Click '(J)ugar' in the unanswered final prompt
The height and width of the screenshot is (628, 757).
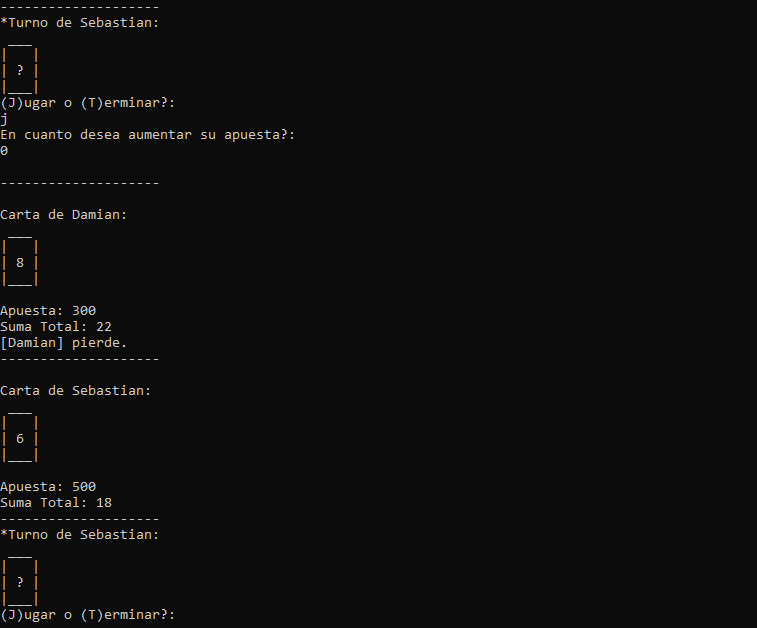pos(28,615)
